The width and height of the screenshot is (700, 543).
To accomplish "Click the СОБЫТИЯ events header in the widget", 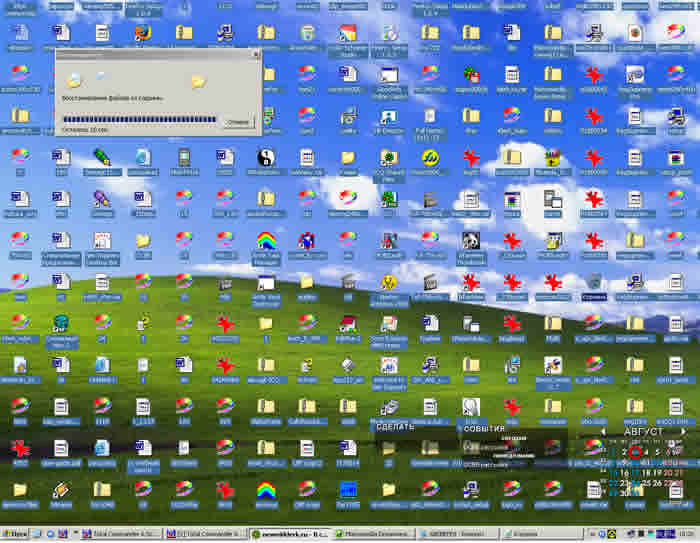I will pos(484,429).
